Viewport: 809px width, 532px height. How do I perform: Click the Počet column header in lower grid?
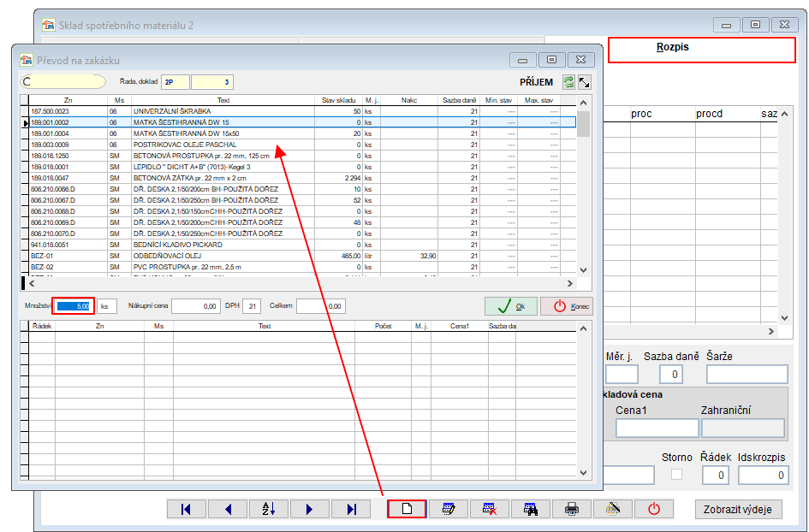point(384,326)
